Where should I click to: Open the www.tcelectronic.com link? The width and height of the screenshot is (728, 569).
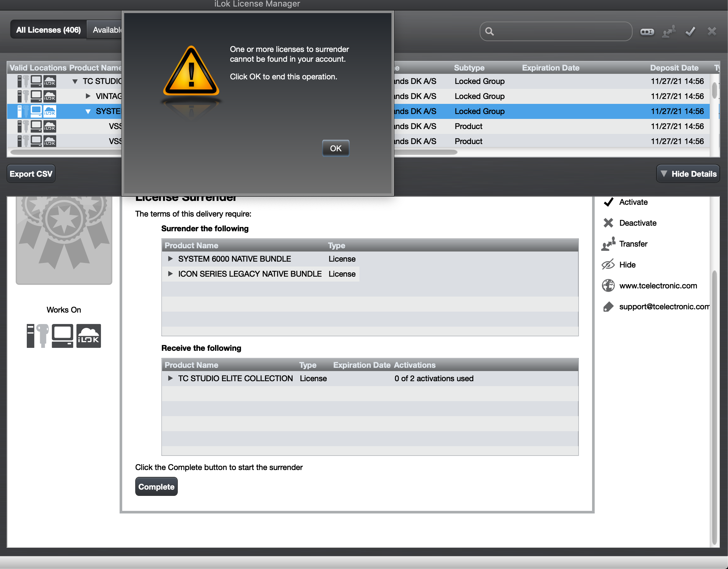pos(658,285)
